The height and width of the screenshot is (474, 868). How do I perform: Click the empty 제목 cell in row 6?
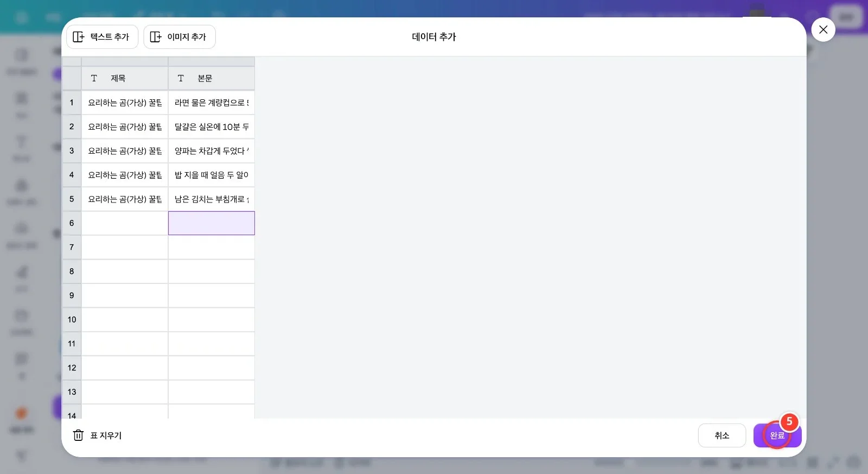click(x=125, y=223)
